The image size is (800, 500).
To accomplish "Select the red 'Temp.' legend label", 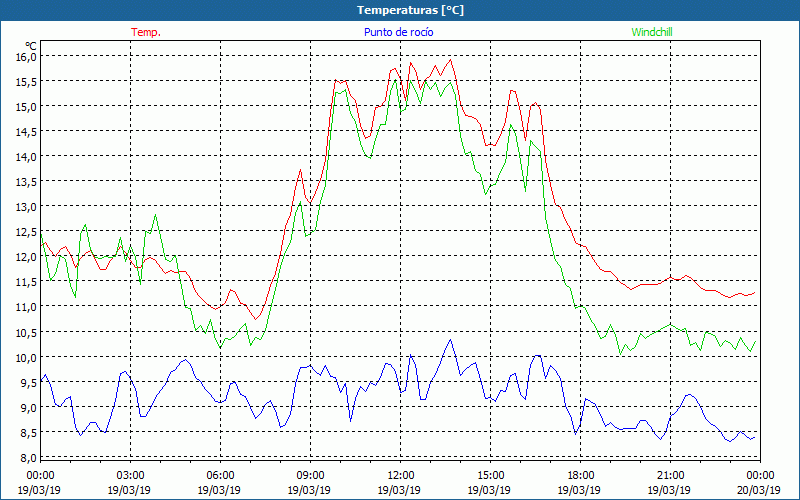I will pyautogui.click(x=146, y=32).
